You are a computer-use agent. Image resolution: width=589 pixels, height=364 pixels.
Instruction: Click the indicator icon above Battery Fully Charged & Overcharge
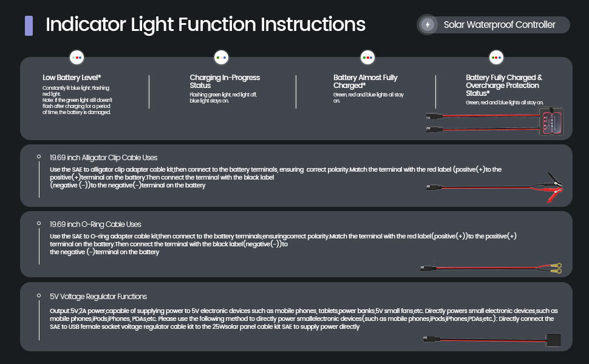496,58
